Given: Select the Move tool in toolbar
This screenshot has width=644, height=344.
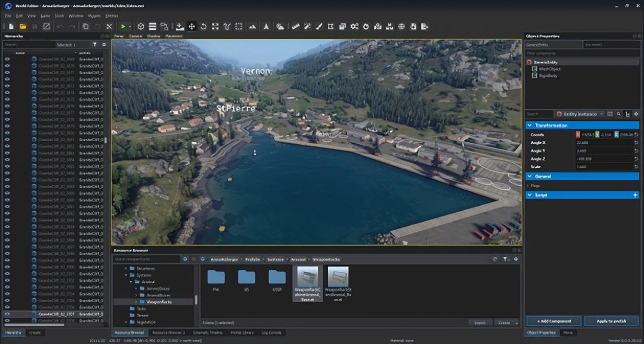Looking at the screenshot, I should point(192,26).
